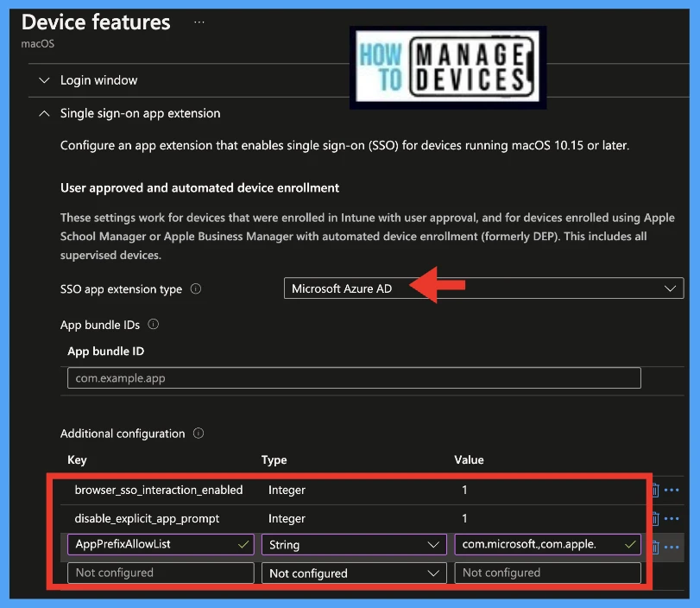
Task: Click the com.microsoft.,com.apple. value field
Action: 548,545
